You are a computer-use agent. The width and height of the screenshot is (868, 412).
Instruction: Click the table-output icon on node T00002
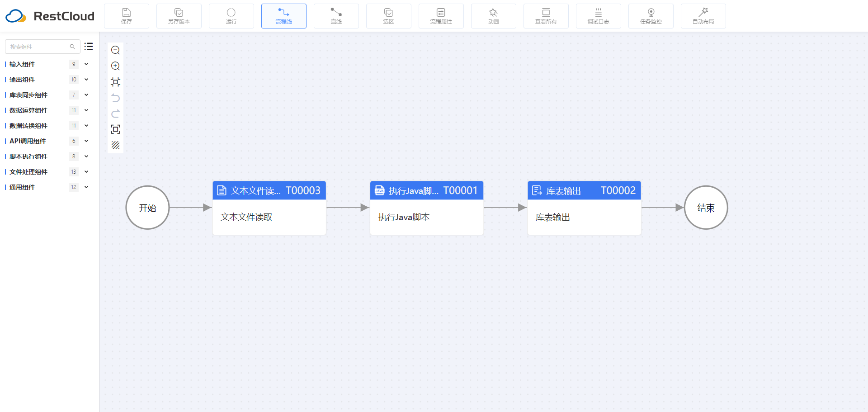pos(537,190)
